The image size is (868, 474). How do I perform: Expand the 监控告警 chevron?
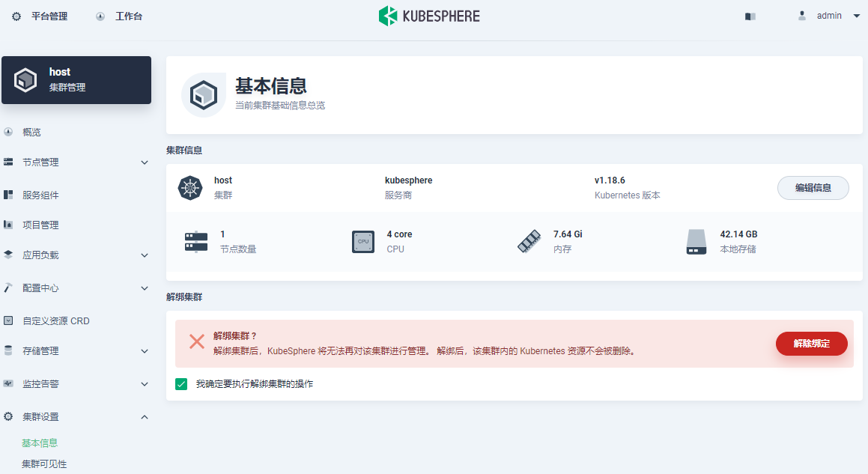(x=145, y=383)
